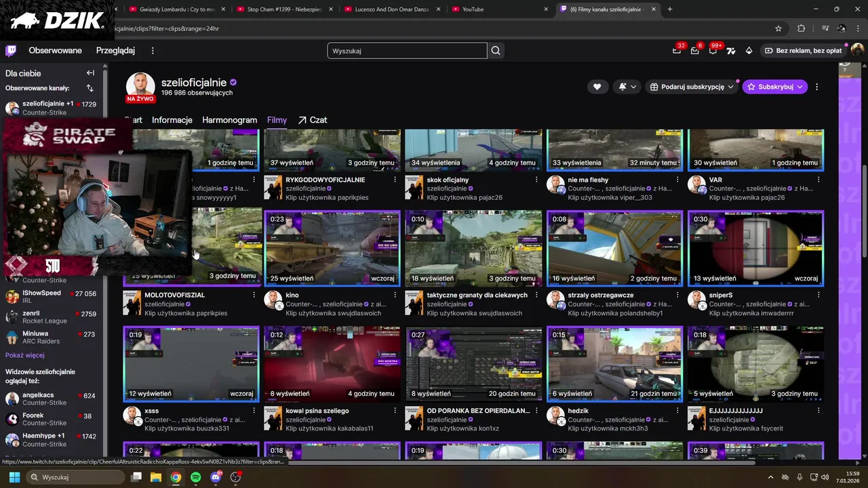Open the inbox icon showing 6 notifications
This screenshot has height=488, width=868.
click(695, 51)
